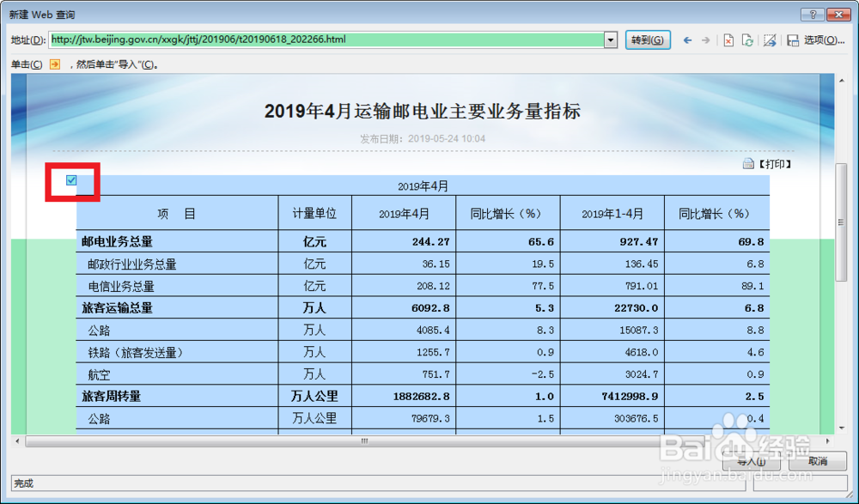
Task: Click the 单击(C) instruction label
Action: (27, 64)
